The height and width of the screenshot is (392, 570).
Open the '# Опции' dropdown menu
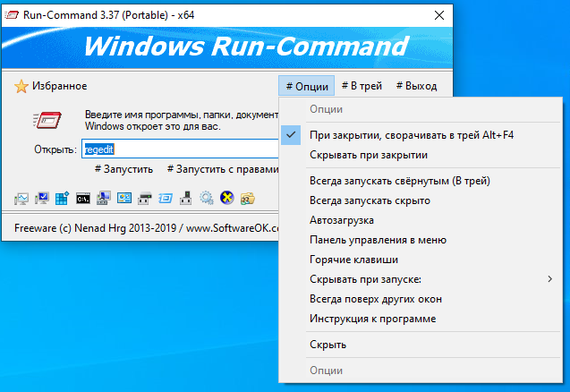307,86
